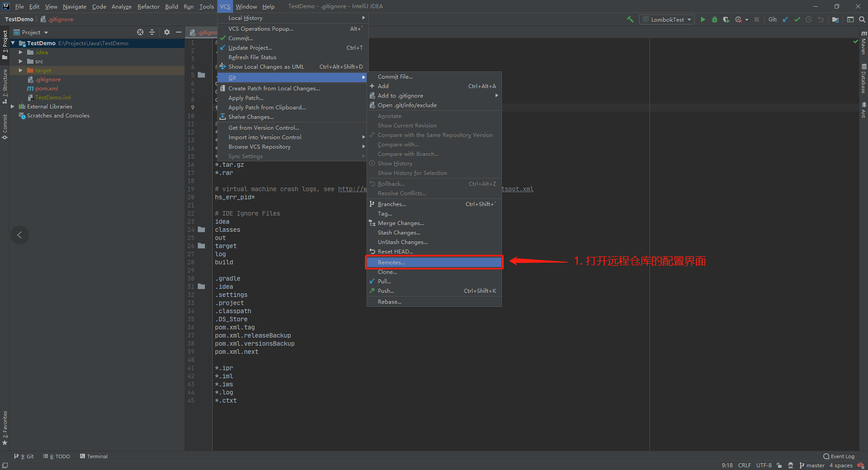Select Add to .gitignore menu item

(434, 95)
